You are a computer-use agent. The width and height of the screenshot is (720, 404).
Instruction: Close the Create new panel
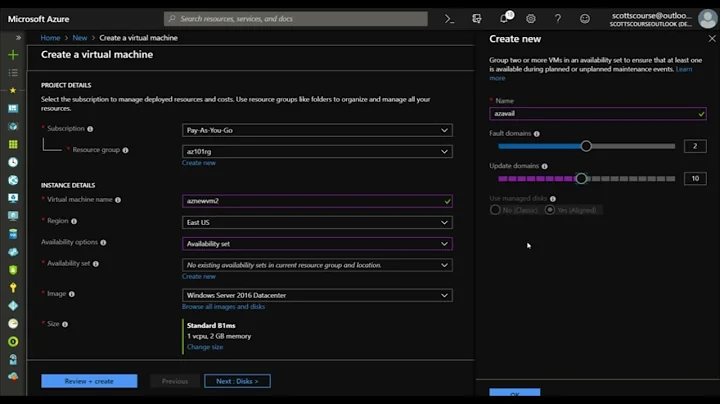pyautogui.click(x=712, y=39)
